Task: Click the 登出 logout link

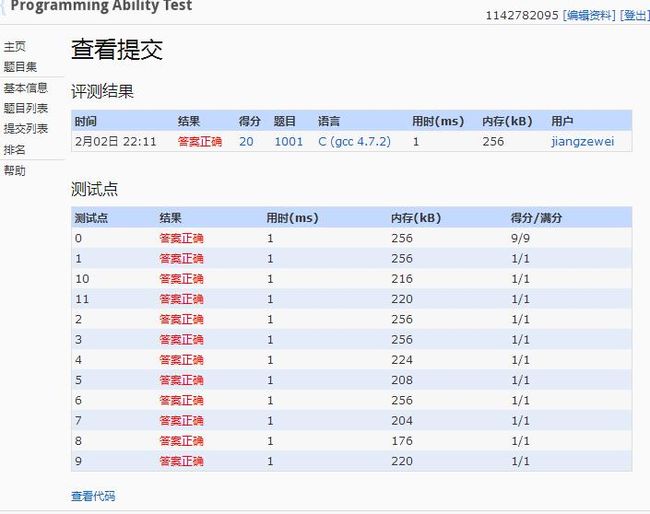Action: coord(635,15)
